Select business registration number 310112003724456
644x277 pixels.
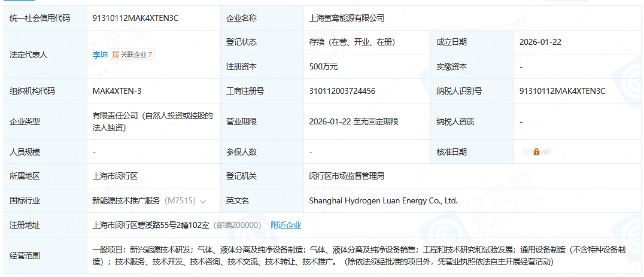342,91
